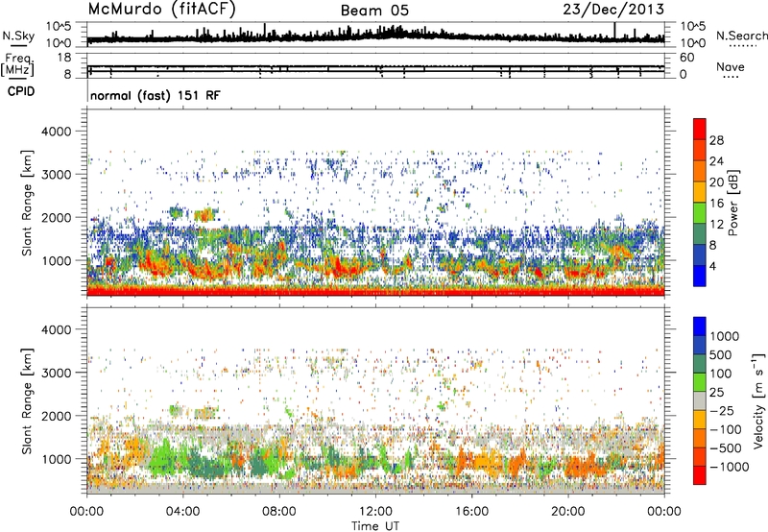Image resolution: width=768 pixels, height=532 pixels.
Task: Click the Beam 05 title label
Action: click(374, 11)
